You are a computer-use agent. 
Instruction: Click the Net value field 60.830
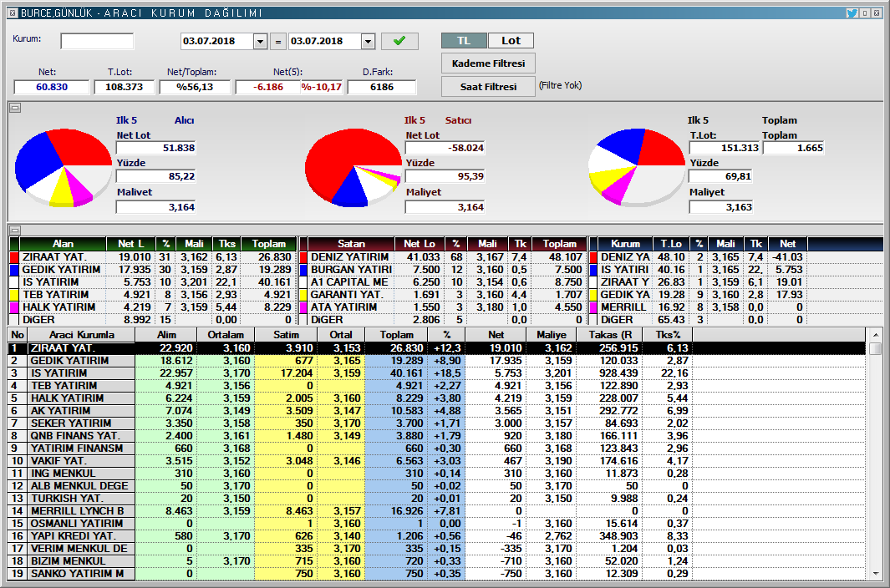[x=52, y=87]
